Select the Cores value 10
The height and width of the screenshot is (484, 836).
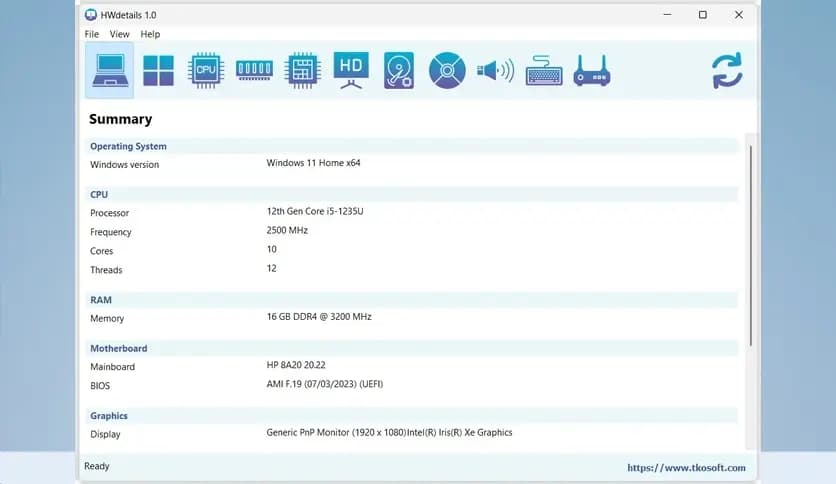pos(272,249)
